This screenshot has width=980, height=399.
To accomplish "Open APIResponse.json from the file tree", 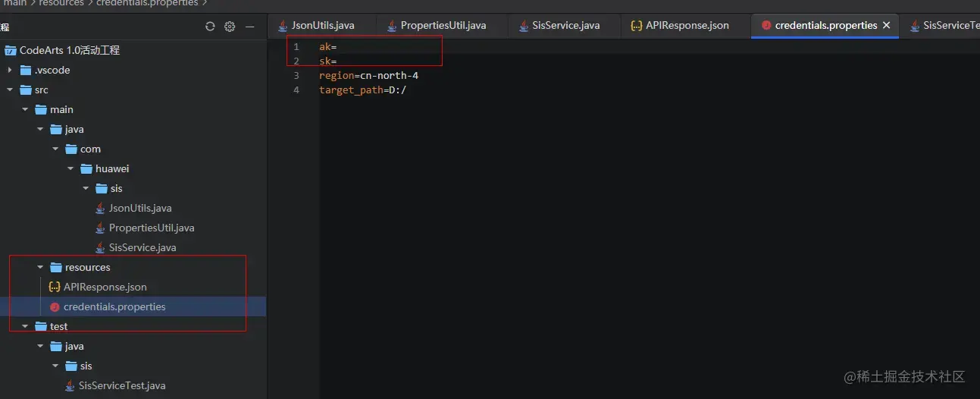I will [105, 287].
